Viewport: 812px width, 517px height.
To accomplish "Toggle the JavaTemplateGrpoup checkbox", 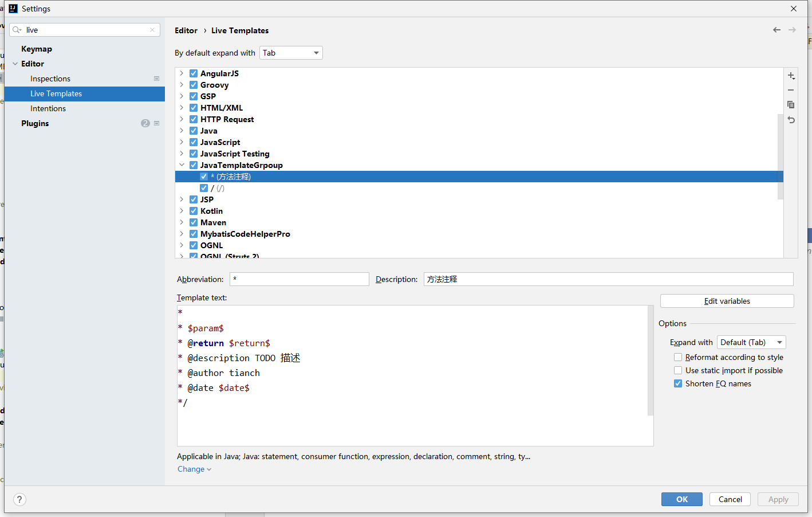I will (x=194, y=165).
